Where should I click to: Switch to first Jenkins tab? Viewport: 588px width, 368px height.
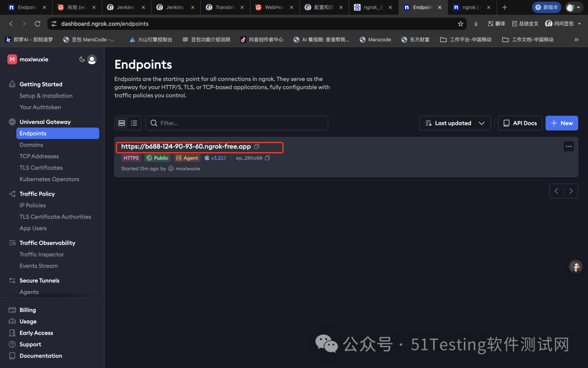tap(126, 7)
